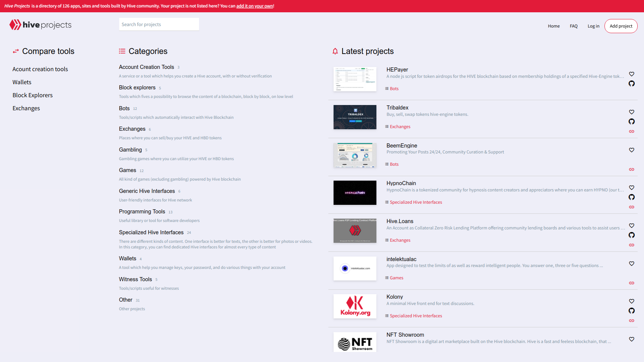The height and width of the screenshot is (362, 644).
Task: Open Generic Hive Interfaces category
Action: (x=147, y=191)
